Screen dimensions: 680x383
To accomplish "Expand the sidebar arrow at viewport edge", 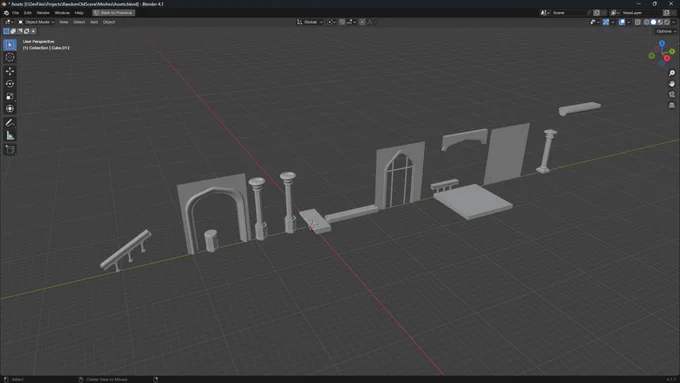I will pos(678,43).
